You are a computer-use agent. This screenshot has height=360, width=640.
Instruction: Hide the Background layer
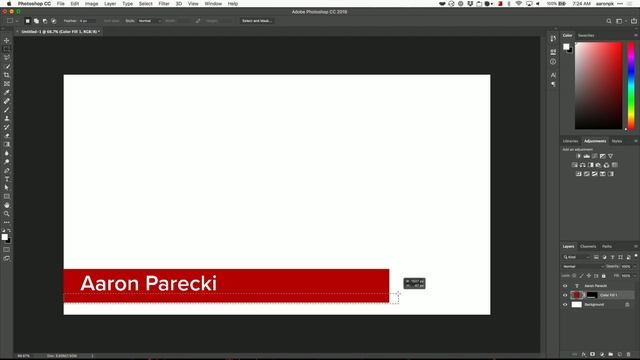click(x=565, y=304)
